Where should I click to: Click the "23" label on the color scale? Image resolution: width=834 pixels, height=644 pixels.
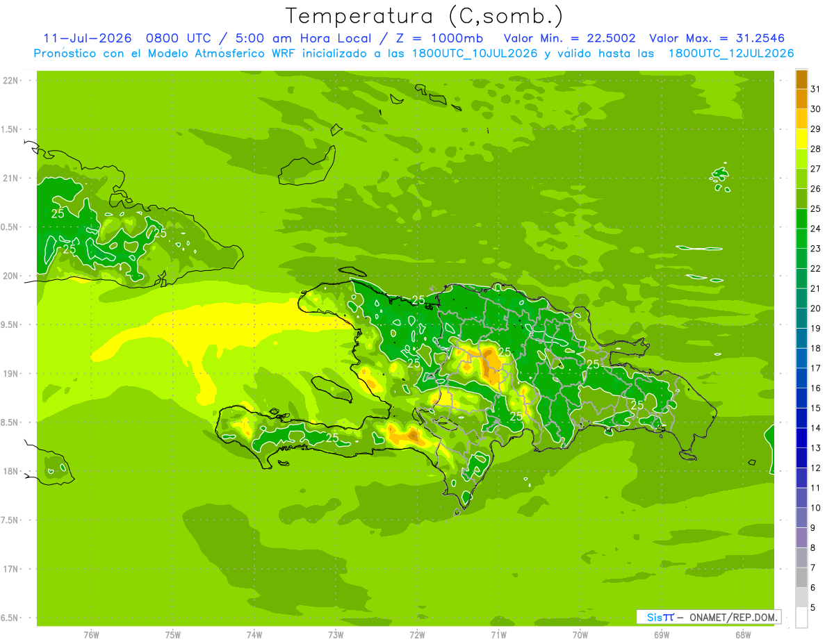[816, 249]
